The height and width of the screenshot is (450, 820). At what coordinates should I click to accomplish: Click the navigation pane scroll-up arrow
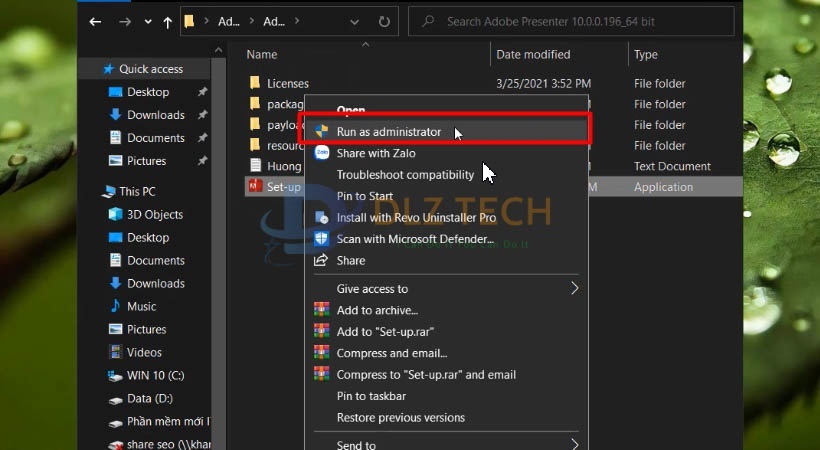(219, 51)
